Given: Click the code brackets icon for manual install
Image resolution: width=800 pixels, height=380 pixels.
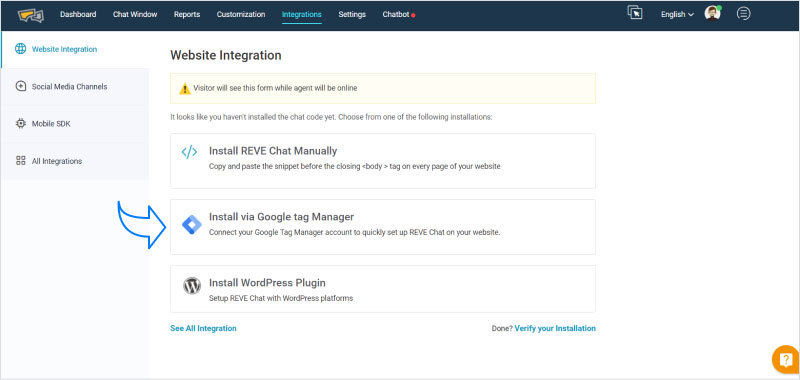Looking at the screenshot, I should coord(189,152).
